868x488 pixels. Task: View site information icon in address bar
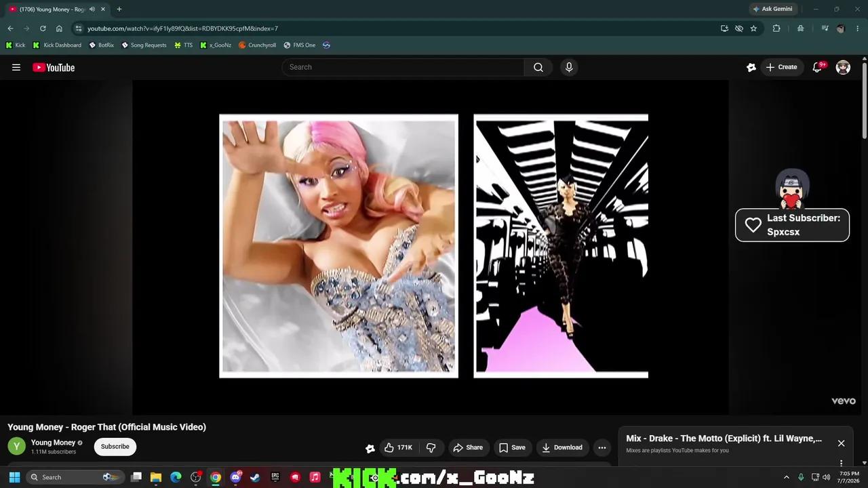pyautogui.click(x=79, y=28)
